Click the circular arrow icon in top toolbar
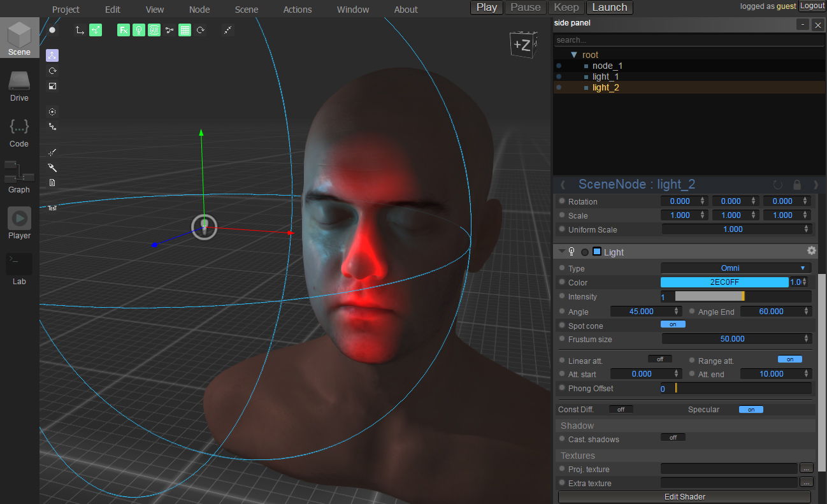 click(x=200, y=30)
